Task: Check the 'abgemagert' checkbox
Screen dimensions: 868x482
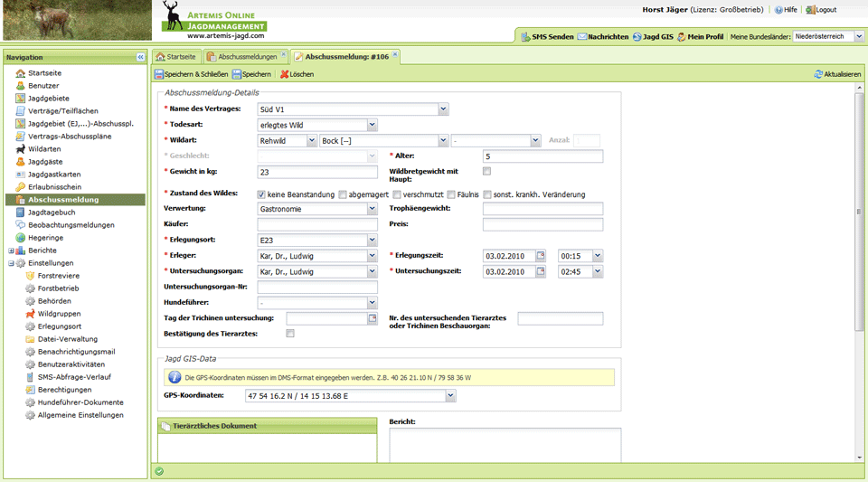Action: click(343, 194)
